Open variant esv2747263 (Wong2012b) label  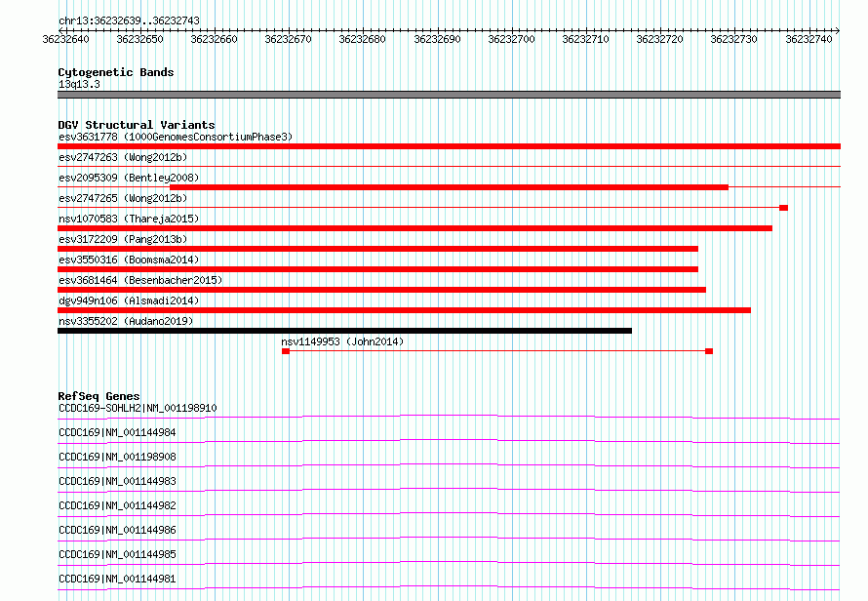(123, 157)
